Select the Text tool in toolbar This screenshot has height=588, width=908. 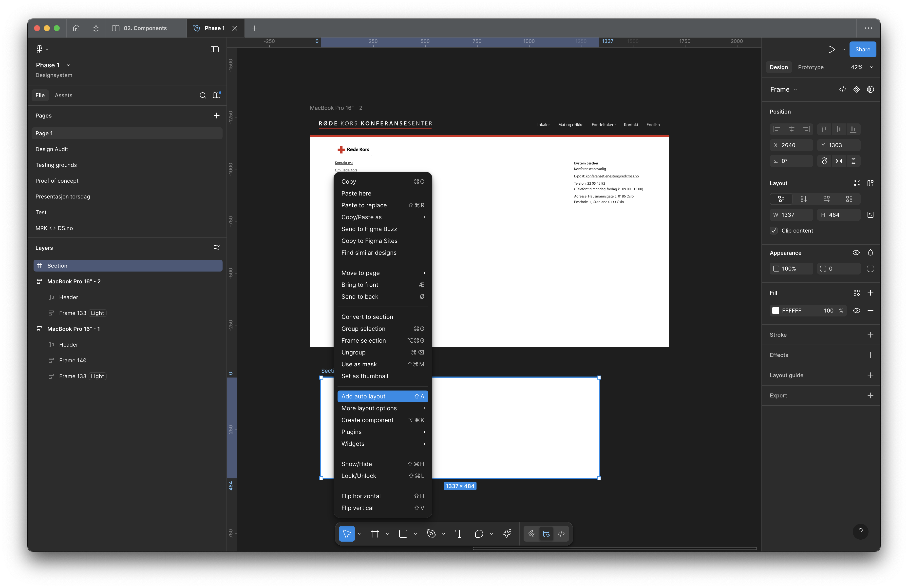(x=459, y=533)
